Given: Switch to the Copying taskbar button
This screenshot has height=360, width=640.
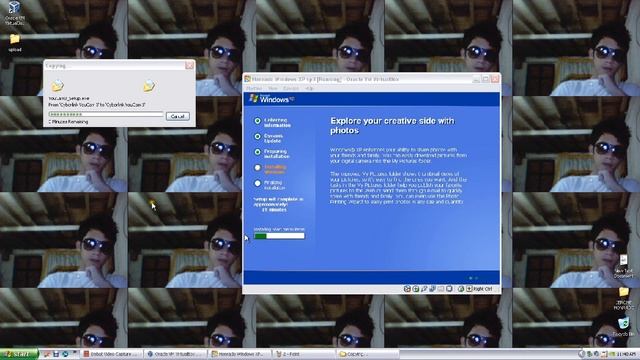Looking at the screenshot, I should [368, 354].
